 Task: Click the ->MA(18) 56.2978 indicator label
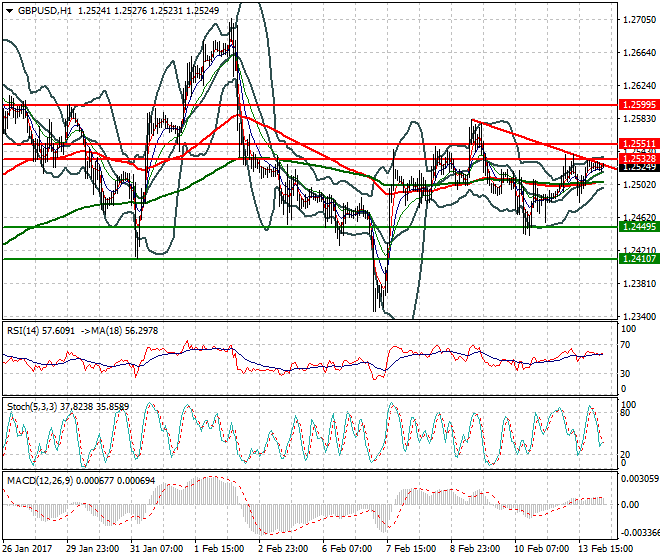pyautogui.click(x=119, y=331)
